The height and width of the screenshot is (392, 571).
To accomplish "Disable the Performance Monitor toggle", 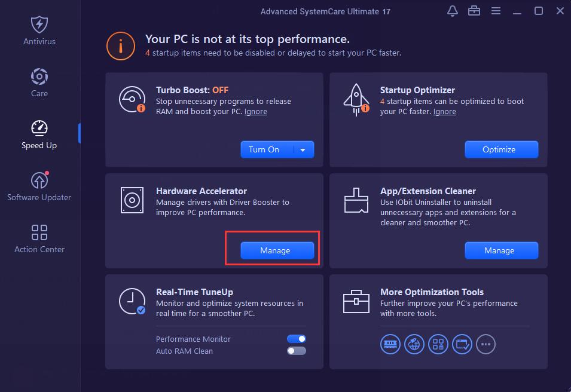I will point(297,339).
